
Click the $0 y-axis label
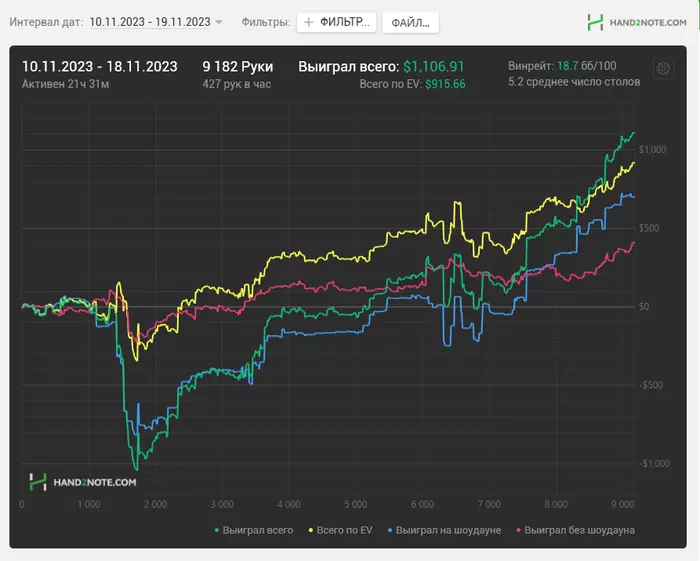[x=644, y=307]
